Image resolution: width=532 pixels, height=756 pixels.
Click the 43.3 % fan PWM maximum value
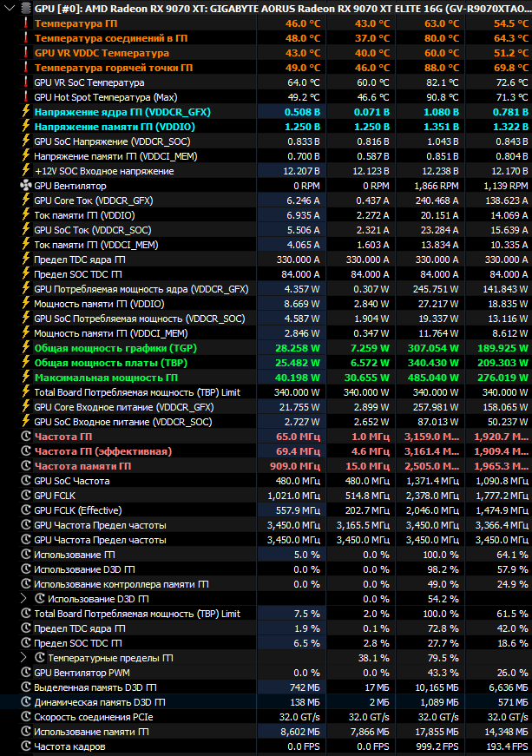tap(443, 673)
